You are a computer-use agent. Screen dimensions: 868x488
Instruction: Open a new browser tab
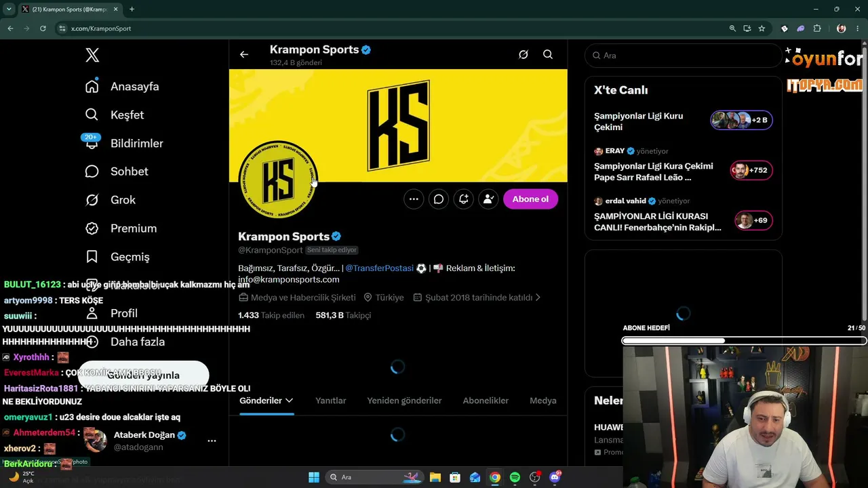tap(132, 9)
